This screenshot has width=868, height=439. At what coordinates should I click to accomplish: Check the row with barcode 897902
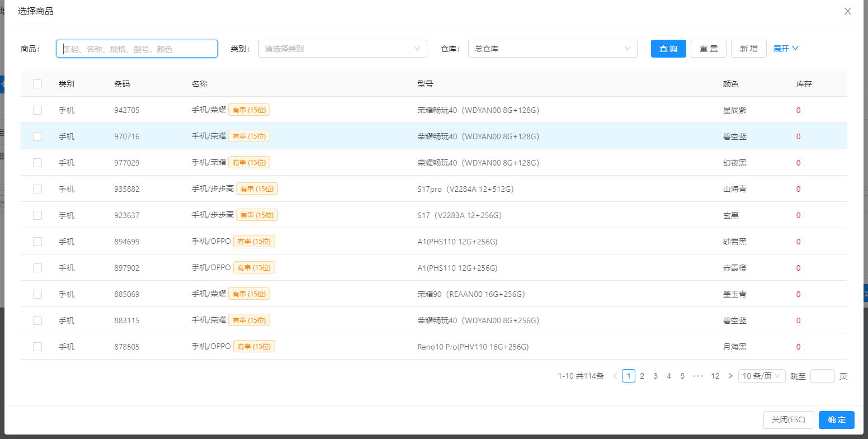tap(37, 268)
